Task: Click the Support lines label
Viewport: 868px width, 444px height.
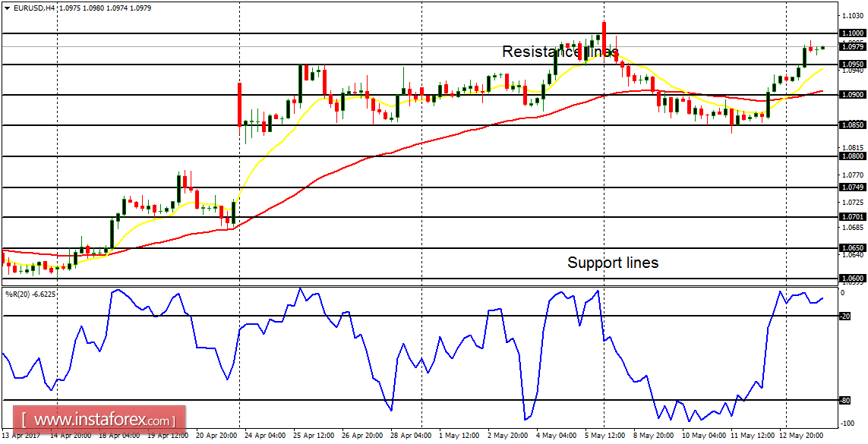Action: [613, 263]
